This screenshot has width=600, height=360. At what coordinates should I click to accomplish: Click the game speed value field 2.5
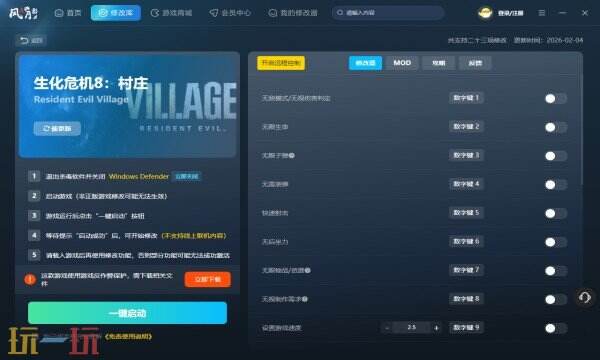pos(412,327)
